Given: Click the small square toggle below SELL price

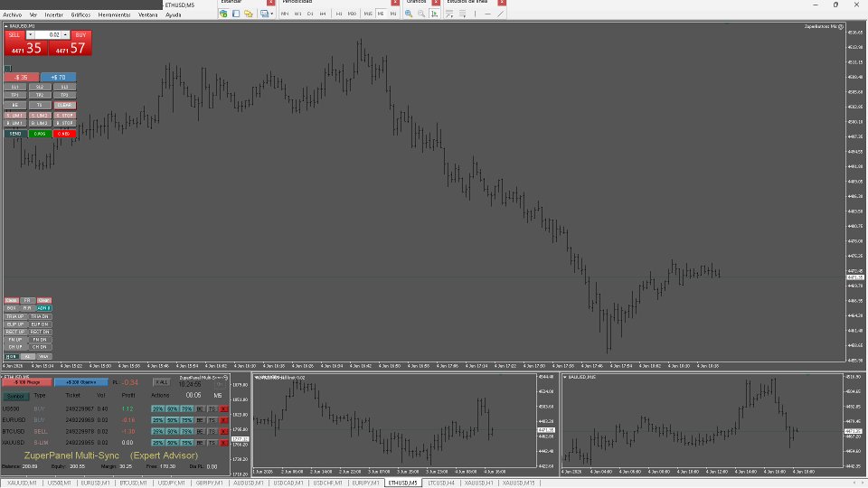Looking at the screenshot, I should [x=8, y=68].
